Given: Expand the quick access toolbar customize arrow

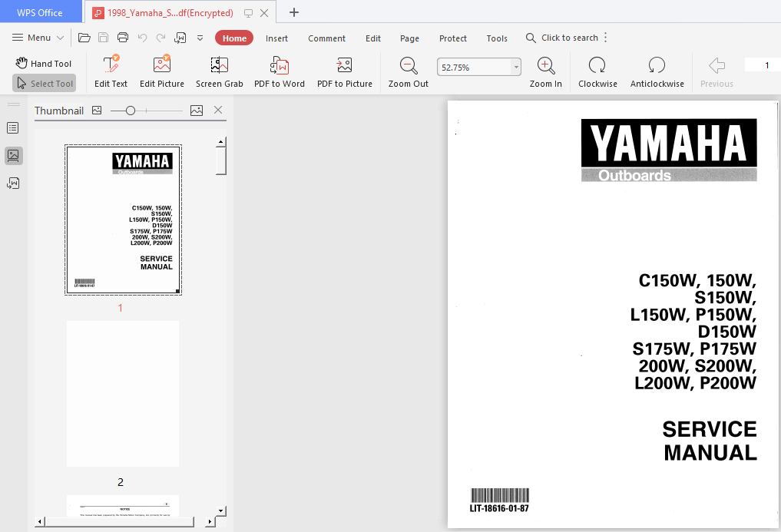Looking at the screenshot, I should pos(200,38).
